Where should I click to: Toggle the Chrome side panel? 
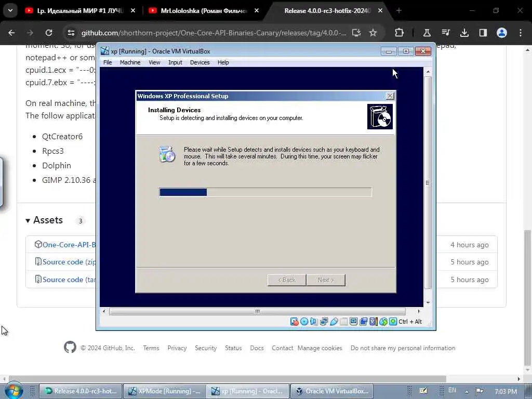(x=483, y=33)
